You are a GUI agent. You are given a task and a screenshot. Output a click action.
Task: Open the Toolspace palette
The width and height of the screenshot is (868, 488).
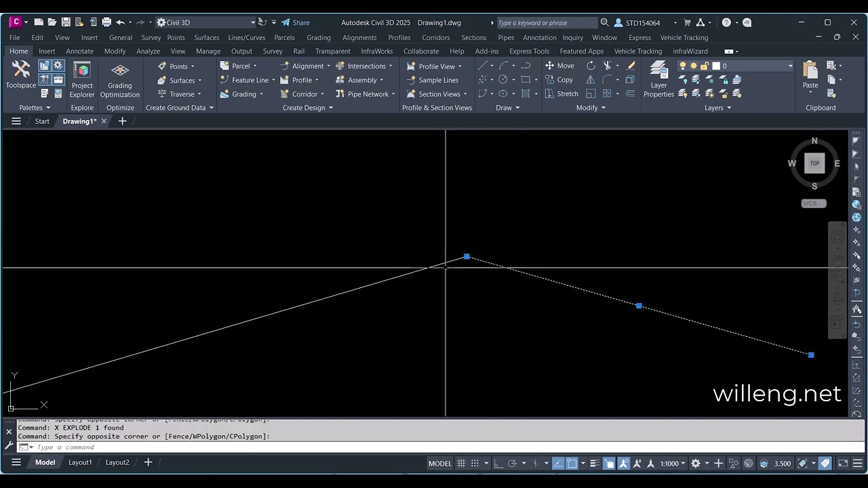pyautogui.click(x=20, y=75)
